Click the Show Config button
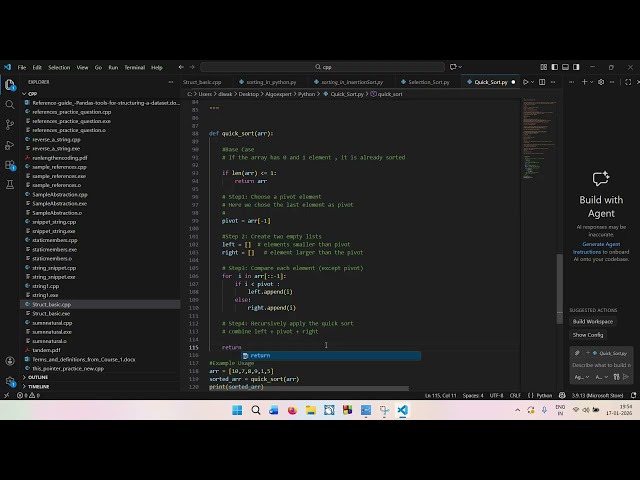640x480 pixels. pyautogui.click(x=588, y=335)
